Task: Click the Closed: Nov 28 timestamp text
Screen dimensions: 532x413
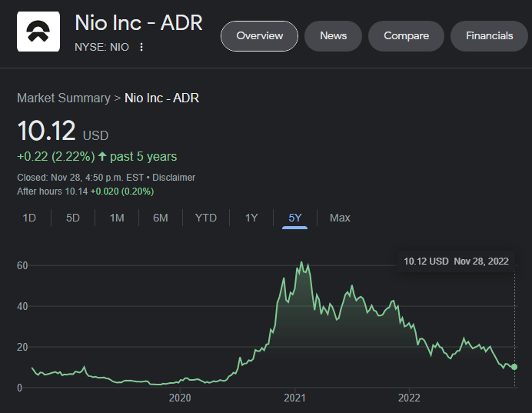Action: point(81,178)
